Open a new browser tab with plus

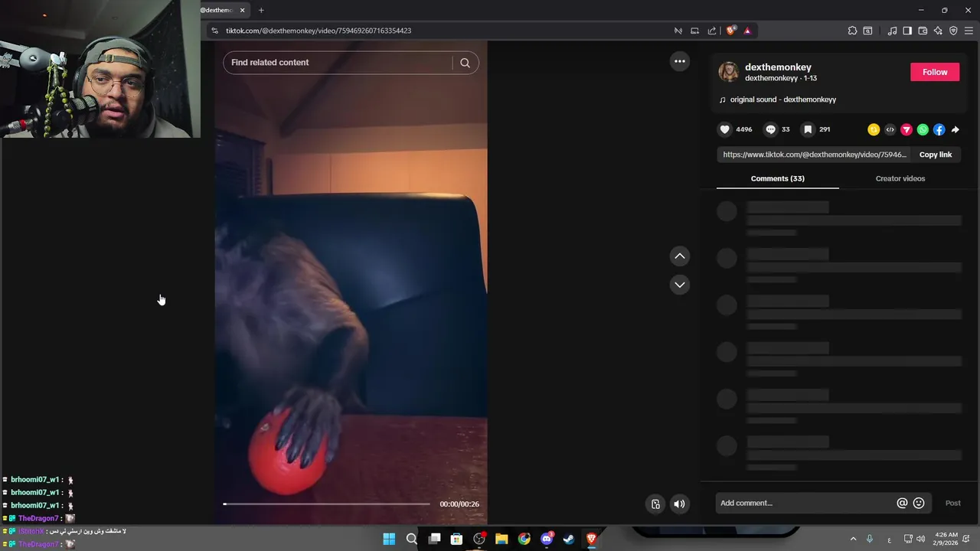tap(261, 10)
